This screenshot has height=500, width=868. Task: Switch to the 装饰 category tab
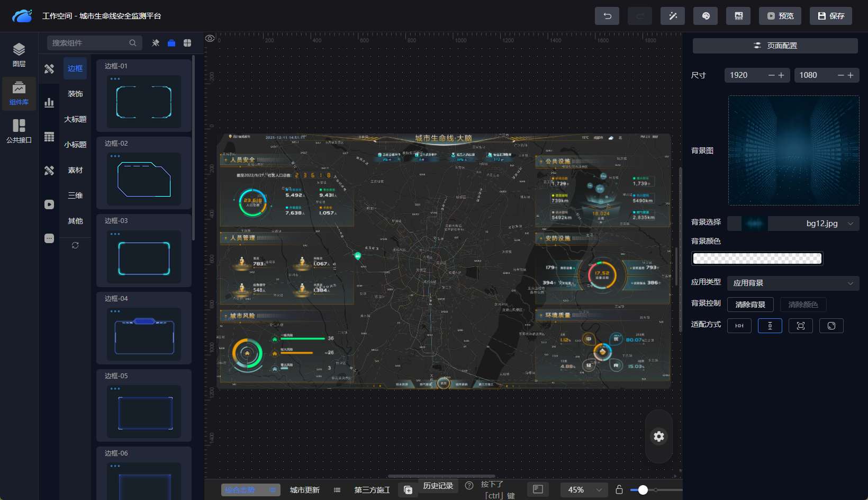pos(75,94)
